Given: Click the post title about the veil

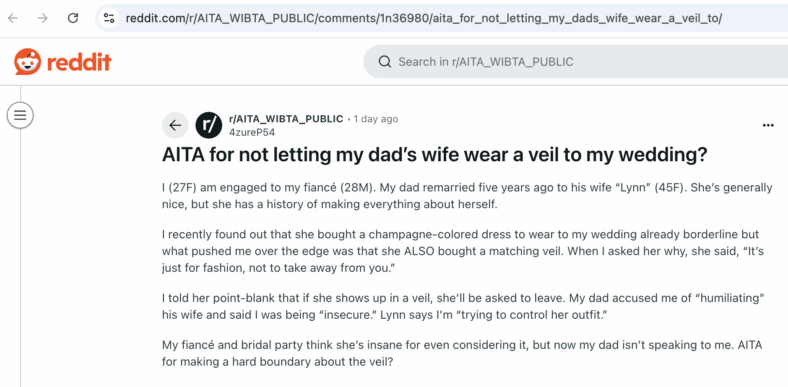Looking at the screenshot, I should coord(435,155).
